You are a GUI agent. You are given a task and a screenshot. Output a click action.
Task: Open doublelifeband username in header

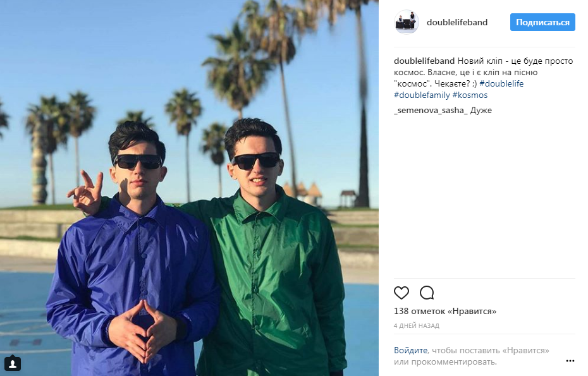point(456,23)
